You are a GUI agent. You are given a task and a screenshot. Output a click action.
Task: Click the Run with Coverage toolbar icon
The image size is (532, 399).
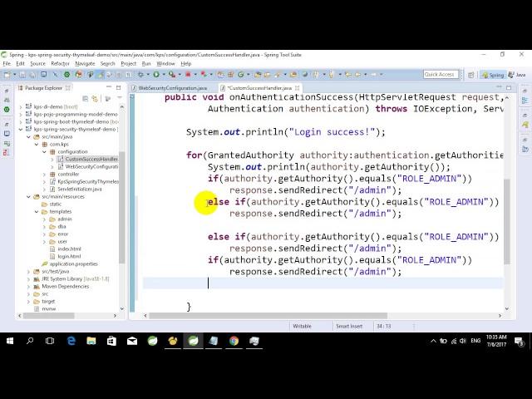[172, 74]
